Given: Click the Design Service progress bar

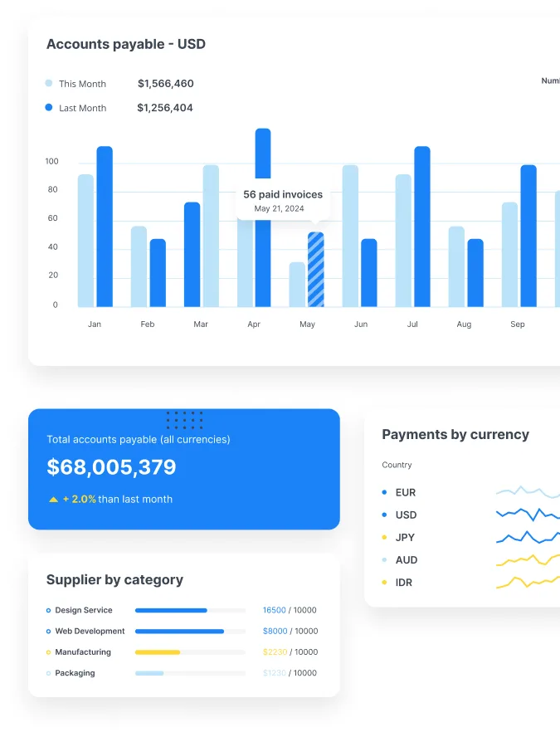Looking at the screenshot, I should coord(190,611).
